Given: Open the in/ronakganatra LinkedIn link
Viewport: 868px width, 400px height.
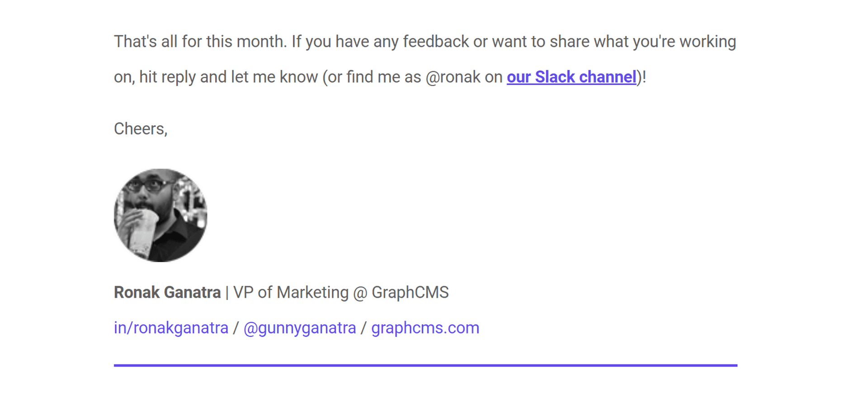Looking at the screenshot, I should click(x=171, y=328).
